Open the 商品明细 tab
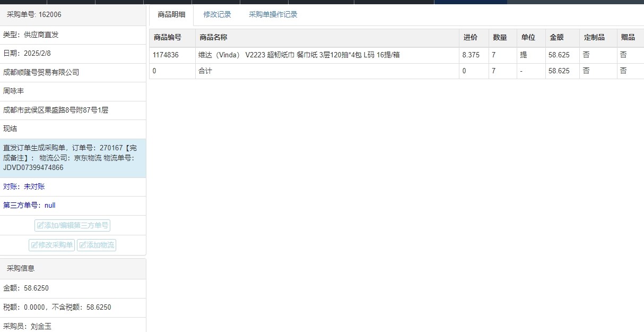 [x=171, y=15]
